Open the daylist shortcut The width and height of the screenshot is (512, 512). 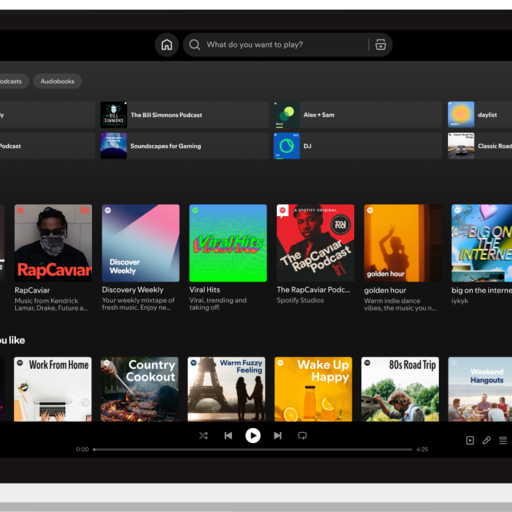pos(480,115)
